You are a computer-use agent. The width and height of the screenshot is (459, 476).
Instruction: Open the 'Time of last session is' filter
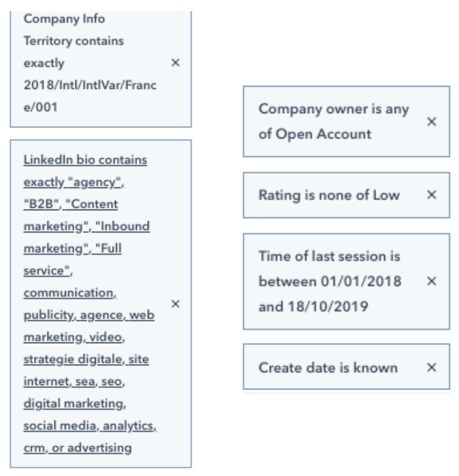coord(329,256)
